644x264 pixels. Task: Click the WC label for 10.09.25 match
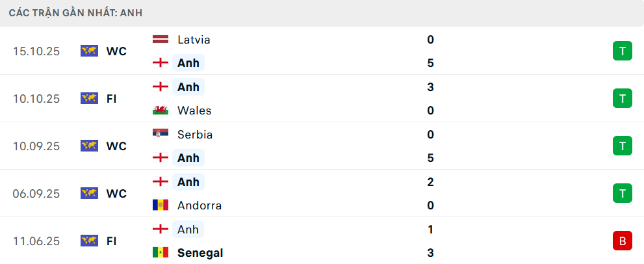[116, 146]
